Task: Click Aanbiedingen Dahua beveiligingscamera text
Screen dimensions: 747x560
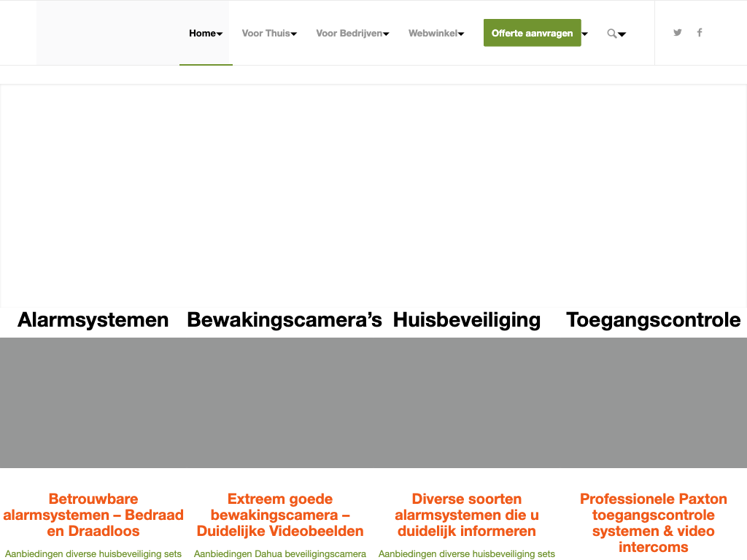Action: point(280,554)
